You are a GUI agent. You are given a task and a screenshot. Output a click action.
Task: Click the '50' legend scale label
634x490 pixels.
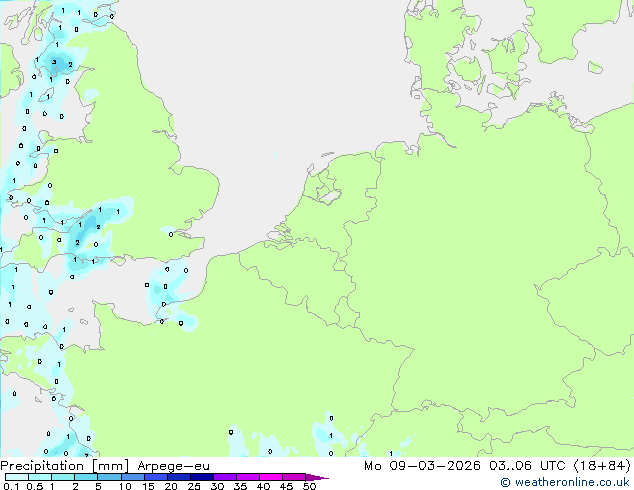pos(309,486)
